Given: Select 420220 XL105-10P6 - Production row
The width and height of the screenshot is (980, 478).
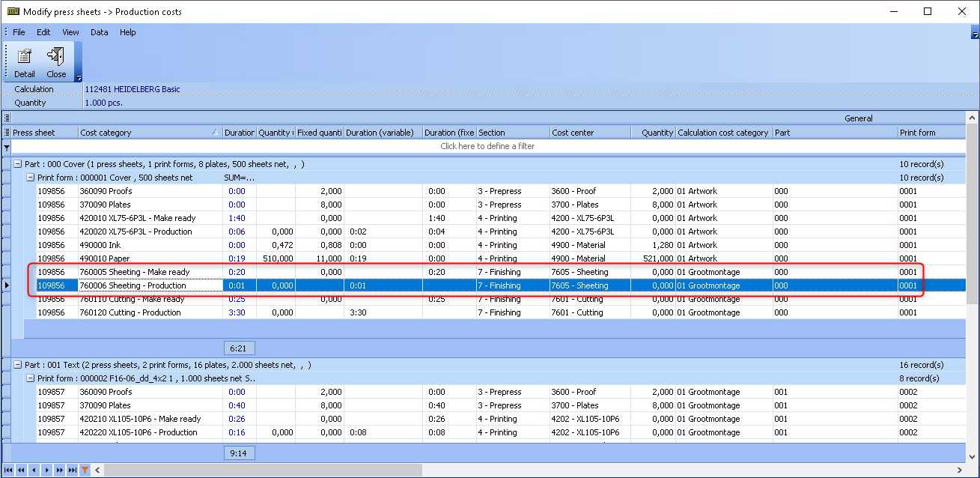Looking at the screenshot, I should pyautogui.click(x=500, y=432).
